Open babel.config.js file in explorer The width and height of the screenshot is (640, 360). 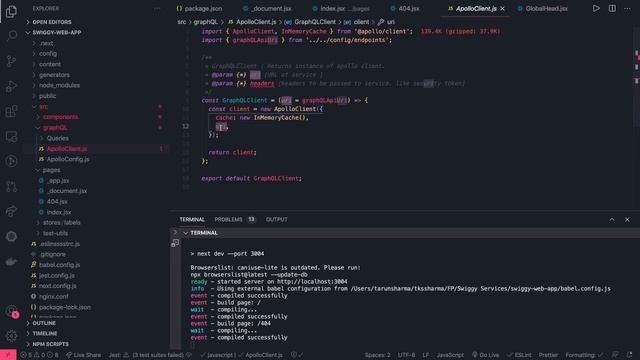(97, 265)
